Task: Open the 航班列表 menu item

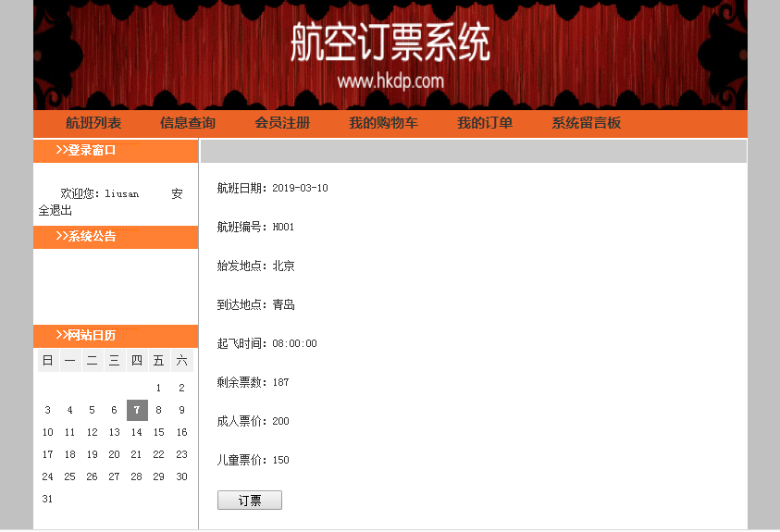Action: coord(93,123)
